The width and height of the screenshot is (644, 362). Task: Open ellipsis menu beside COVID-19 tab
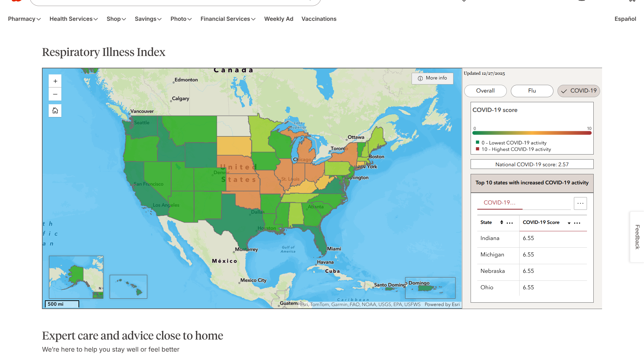[x=580, y=203]
